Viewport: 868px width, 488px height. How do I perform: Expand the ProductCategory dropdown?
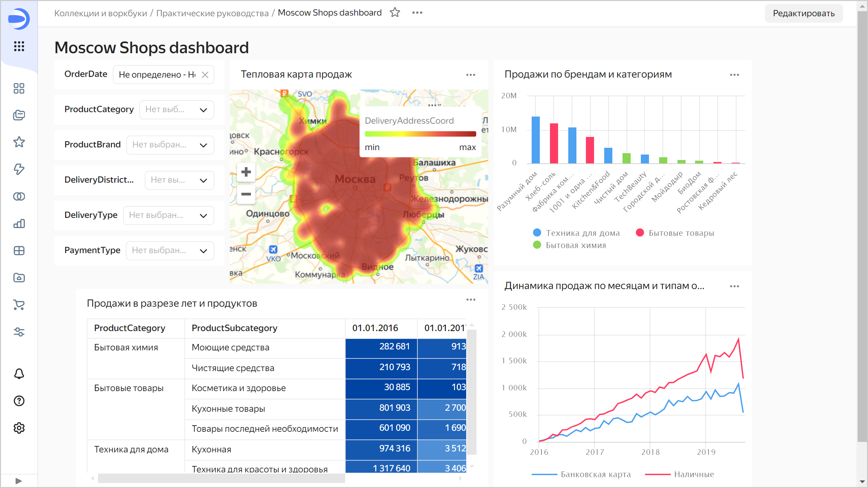[x=177, y=110]
